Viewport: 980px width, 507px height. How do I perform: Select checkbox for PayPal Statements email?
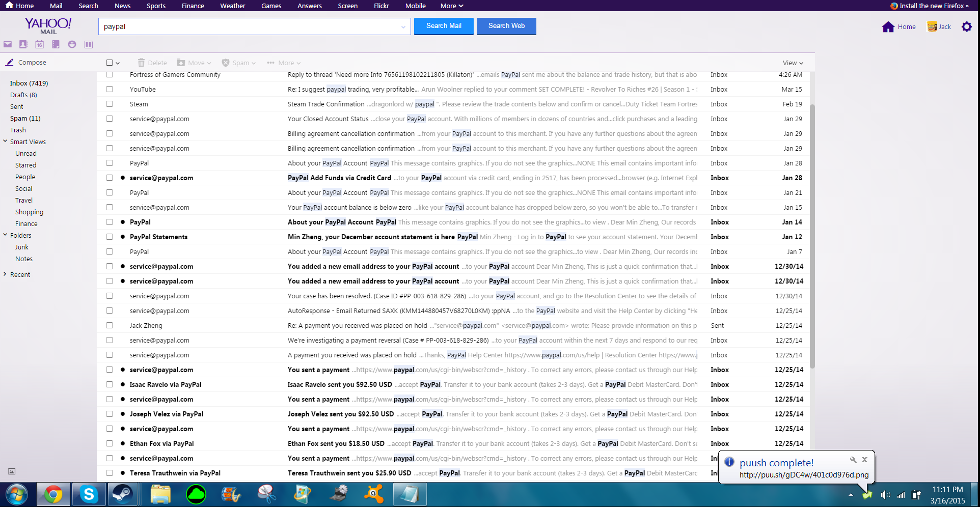tap(110, 237)
